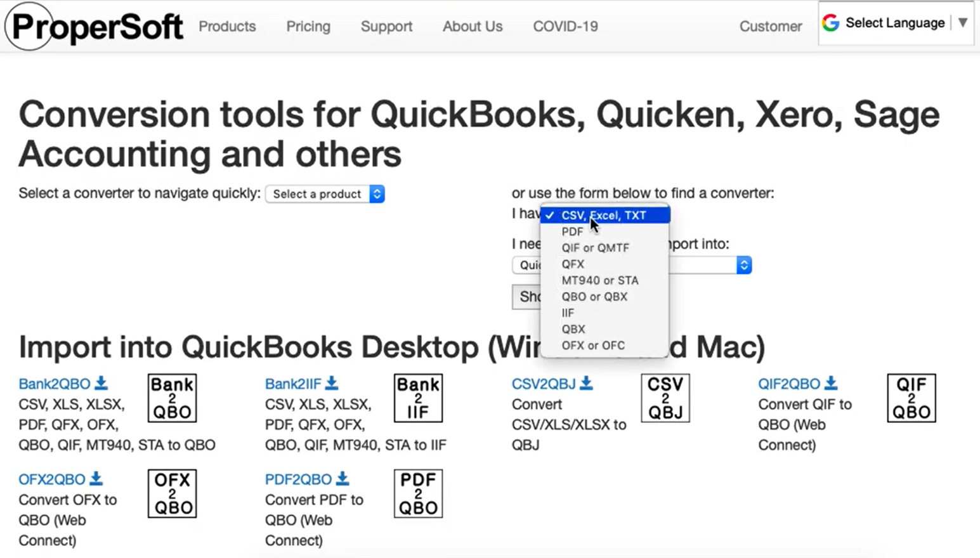Click the PDF2QBO download icon

(x=343, y=478)
